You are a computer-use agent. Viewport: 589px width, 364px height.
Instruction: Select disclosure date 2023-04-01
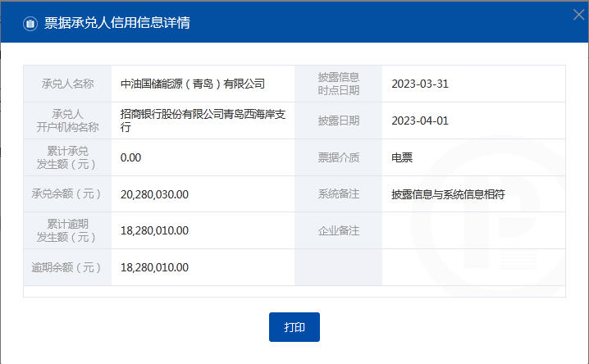(x=420, y=121)
